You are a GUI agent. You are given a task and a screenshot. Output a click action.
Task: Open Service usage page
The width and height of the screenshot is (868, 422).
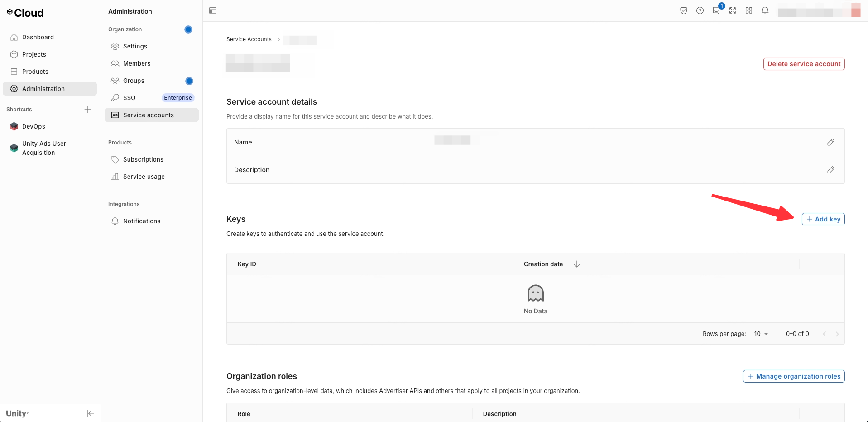click(x=152, y=177)
